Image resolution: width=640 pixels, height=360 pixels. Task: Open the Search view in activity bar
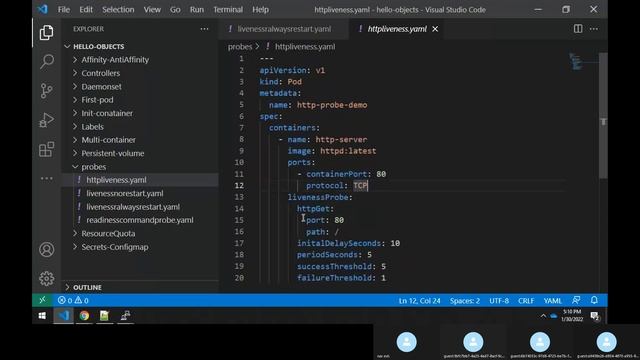click(47, 62)
